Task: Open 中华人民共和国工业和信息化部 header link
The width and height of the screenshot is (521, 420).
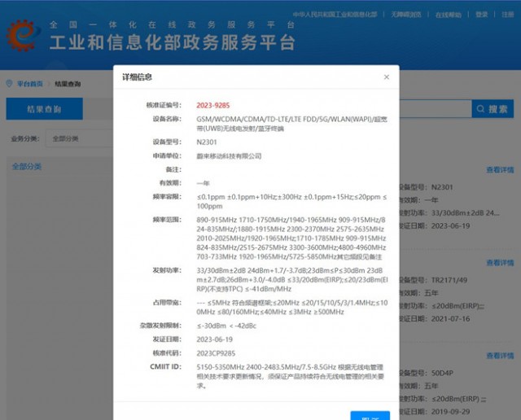Action: [335, 15]
